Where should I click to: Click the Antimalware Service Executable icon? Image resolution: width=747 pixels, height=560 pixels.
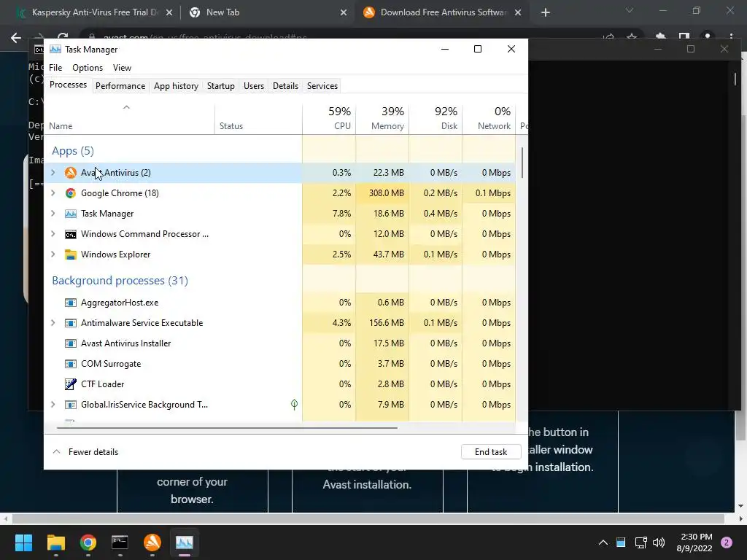71,323
